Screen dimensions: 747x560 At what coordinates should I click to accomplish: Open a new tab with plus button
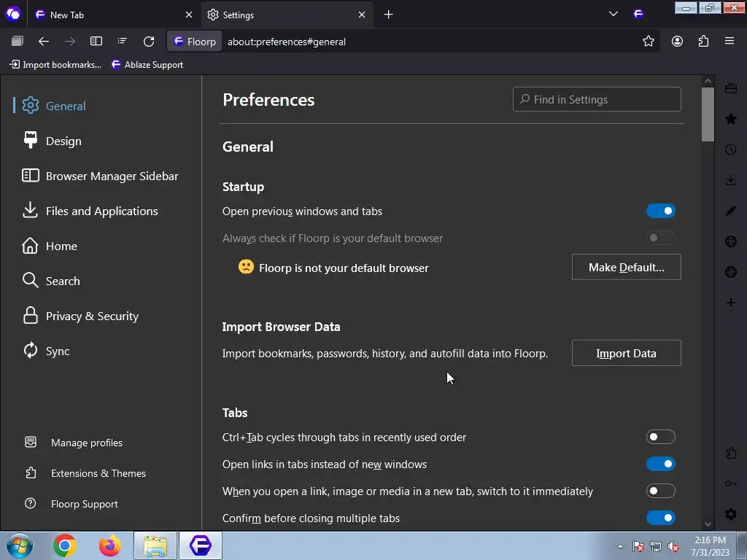pos(388,15)
